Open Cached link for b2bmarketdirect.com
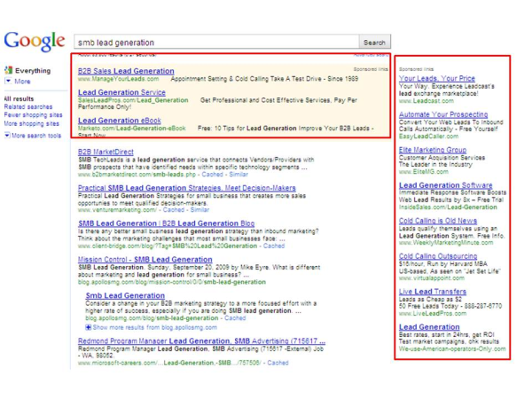 (212, 175)
